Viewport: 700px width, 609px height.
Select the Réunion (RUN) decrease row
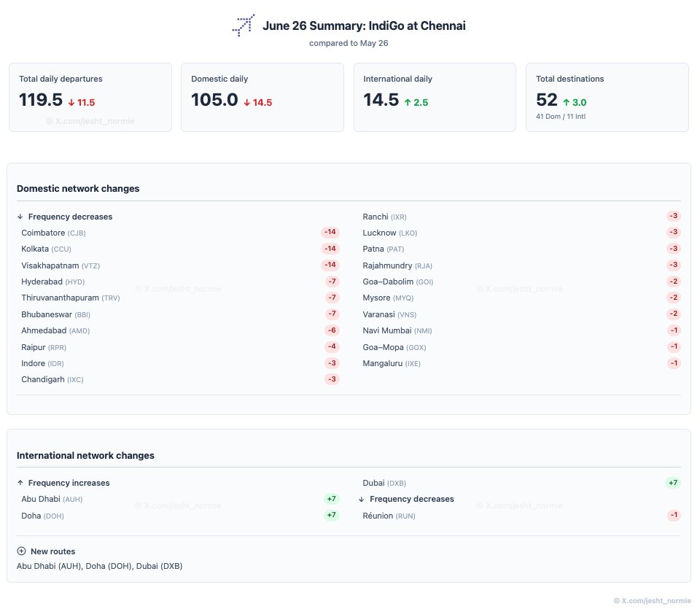click(x=521, y=516)
